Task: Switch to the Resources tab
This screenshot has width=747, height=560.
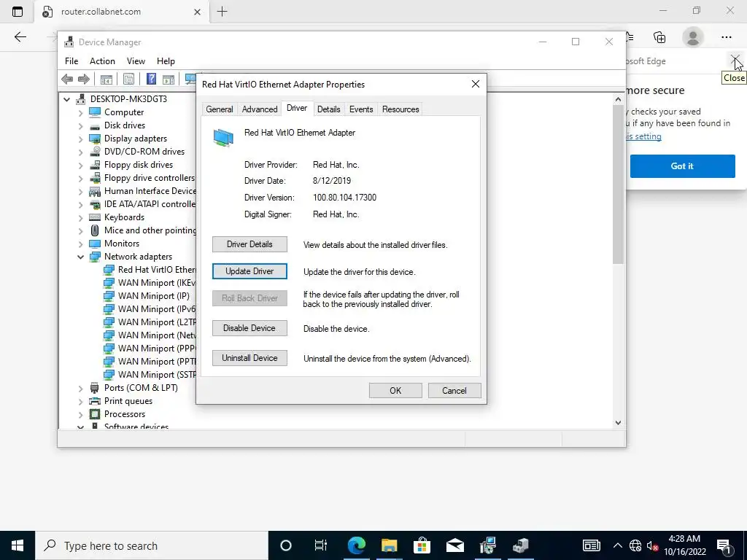Action: tap(400, 109)
